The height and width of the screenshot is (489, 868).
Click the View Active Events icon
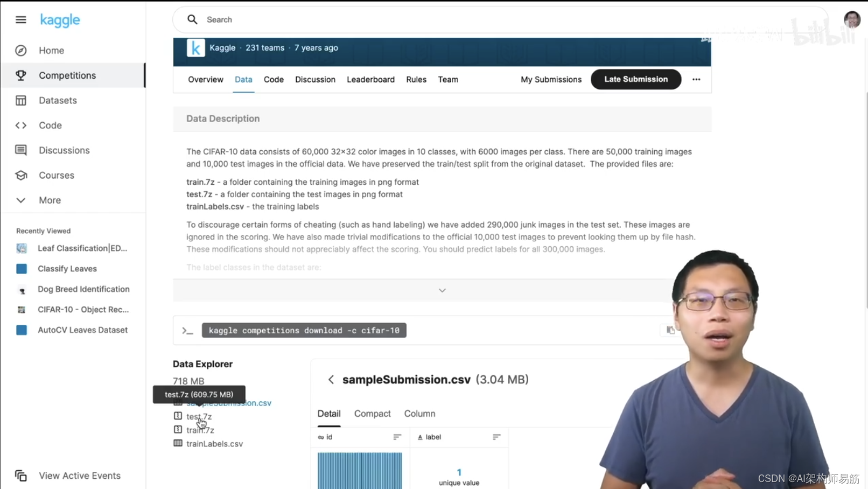coord(21,476)
